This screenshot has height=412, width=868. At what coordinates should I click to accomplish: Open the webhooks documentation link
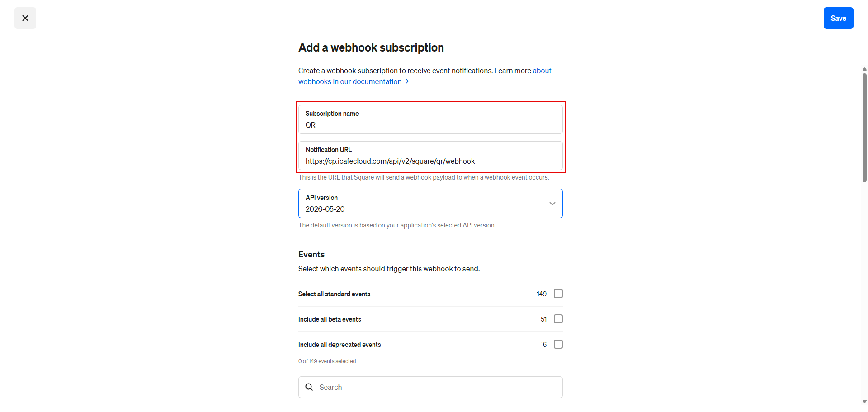350,81
